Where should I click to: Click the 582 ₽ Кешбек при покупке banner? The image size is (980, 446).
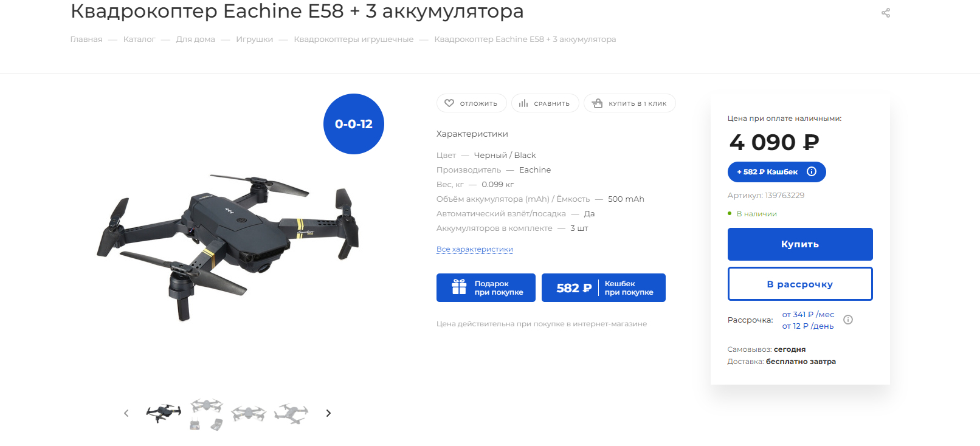pyautogui.click(x=604, y=287)
